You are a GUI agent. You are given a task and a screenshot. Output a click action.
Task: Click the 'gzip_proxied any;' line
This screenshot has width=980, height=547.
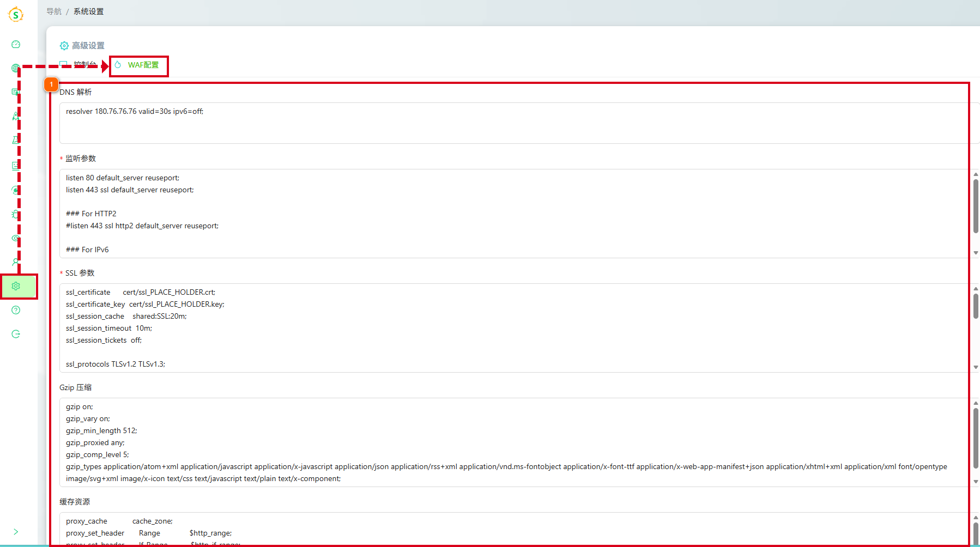95,442
